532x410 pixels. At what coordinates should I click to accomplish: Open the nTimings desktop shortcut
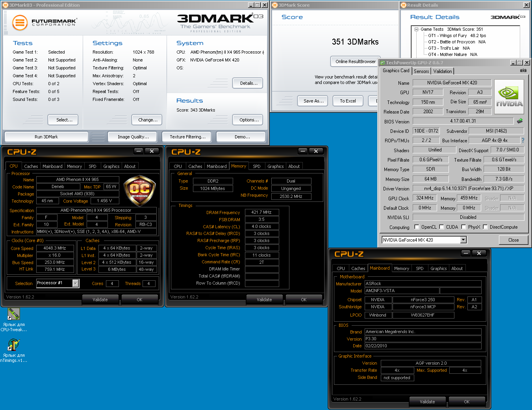coord(14,345)
